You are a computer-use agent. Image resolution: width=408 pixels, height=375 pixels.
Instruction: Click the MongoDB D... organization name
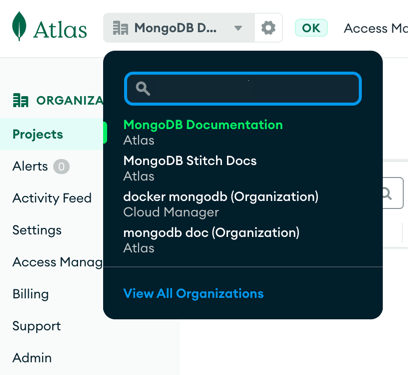point(175,28)
